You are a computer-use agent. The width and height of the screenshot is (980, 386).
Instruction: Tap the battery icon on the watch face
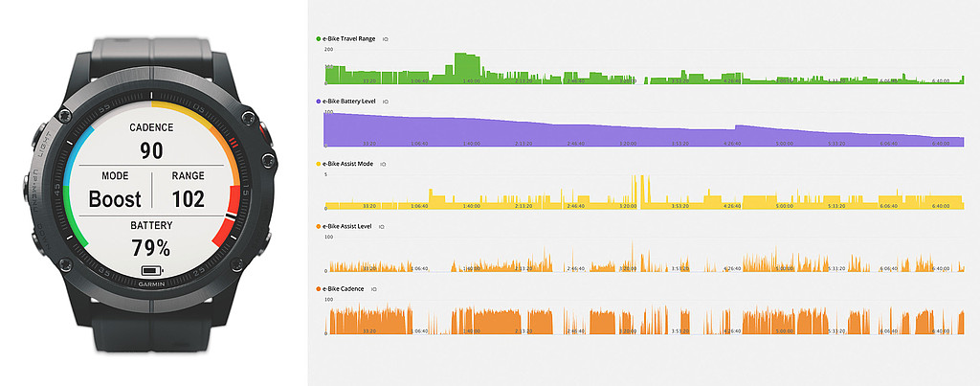151,270
